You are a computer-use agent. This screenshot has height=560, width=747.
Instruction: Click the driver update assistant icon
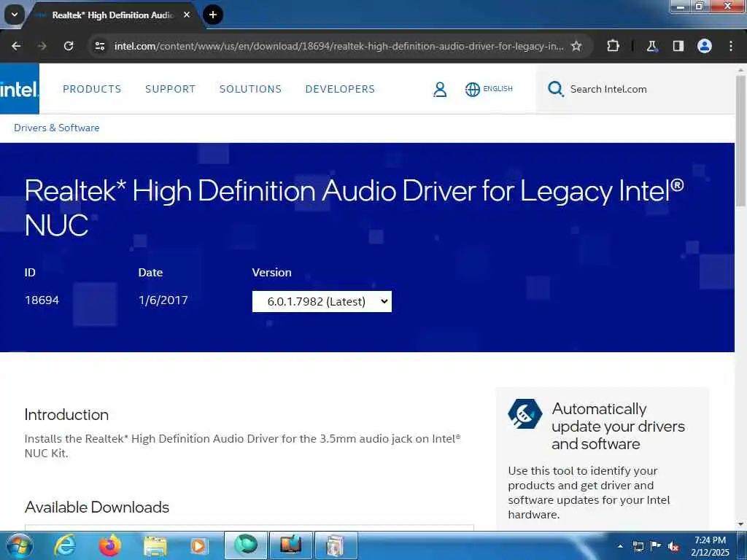(x=525, y=414)
